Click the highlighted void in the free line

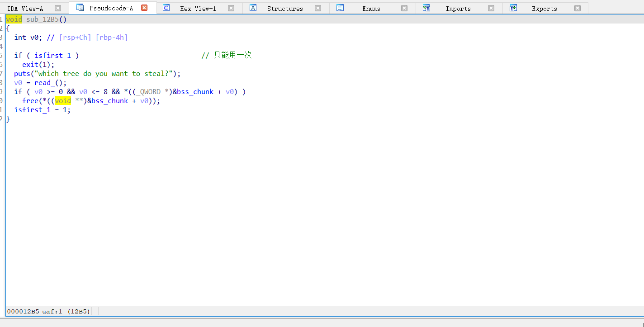pos(63,101)
